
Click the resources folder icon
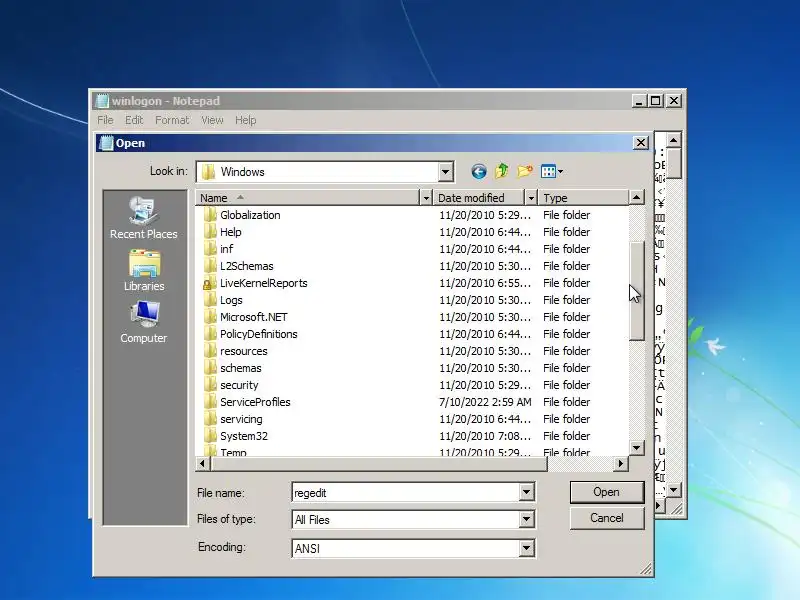pos(210,351)
